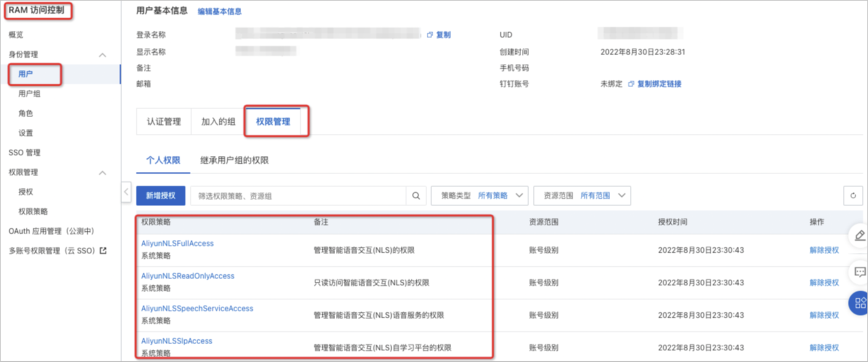The image size is (868, 362).
Task: Open the 策略类型 dropdown
Action: coord(480,196)
